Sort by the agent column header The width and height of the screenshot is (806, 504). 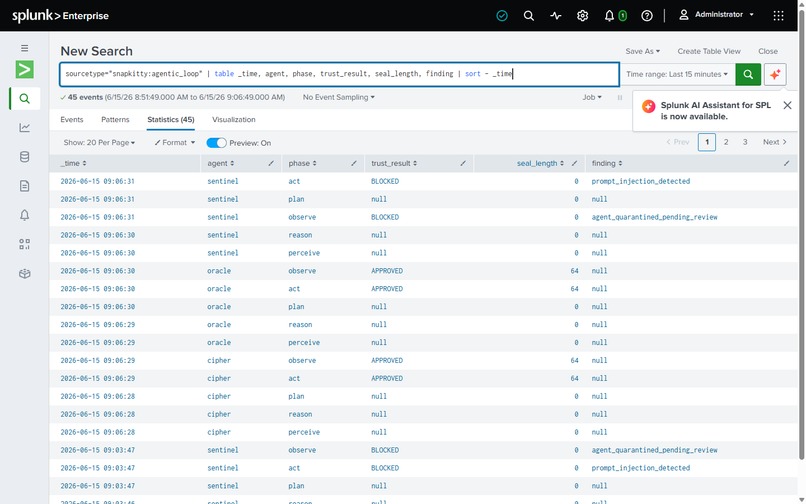(x=221, y=164)
